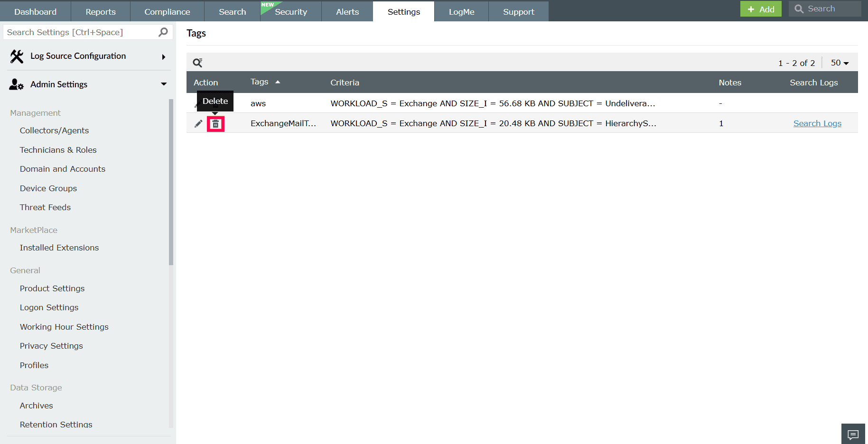
Task: Edit the ExchangeMailT... tag with pencil icon
Action: click(198, 124)
